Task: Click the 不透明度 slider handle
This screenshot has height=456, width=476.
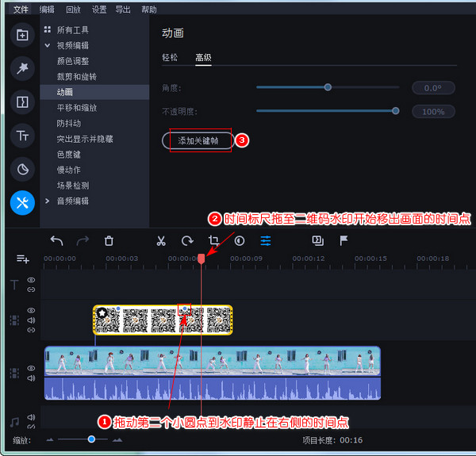Action: [395, 111]
